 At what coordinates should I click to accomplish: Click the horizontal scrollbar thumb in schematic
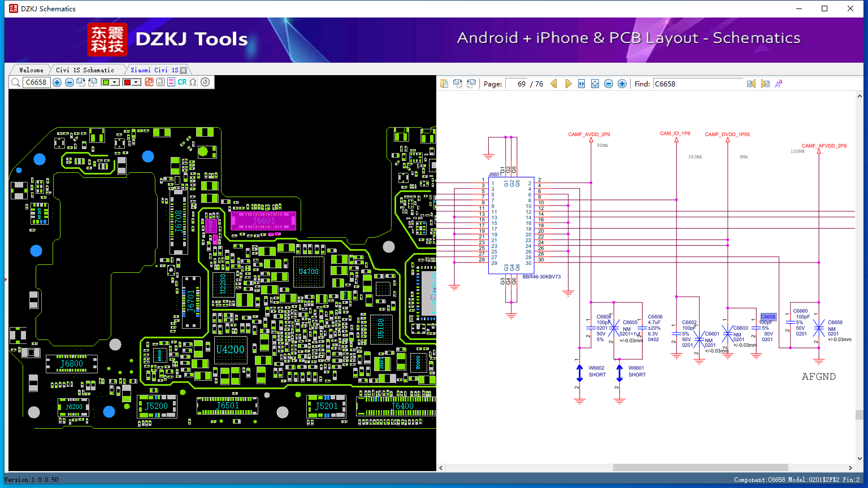(701, 468)
